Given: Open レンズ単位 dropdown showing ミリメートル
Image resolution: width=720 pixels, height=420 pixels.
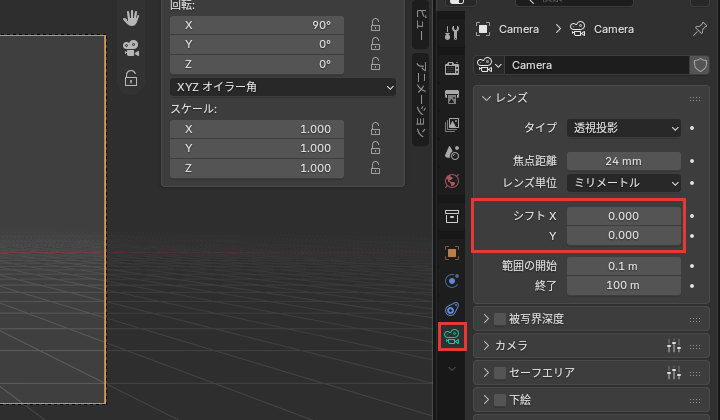Looking at the screenshot, I should [x=624, y=183].
